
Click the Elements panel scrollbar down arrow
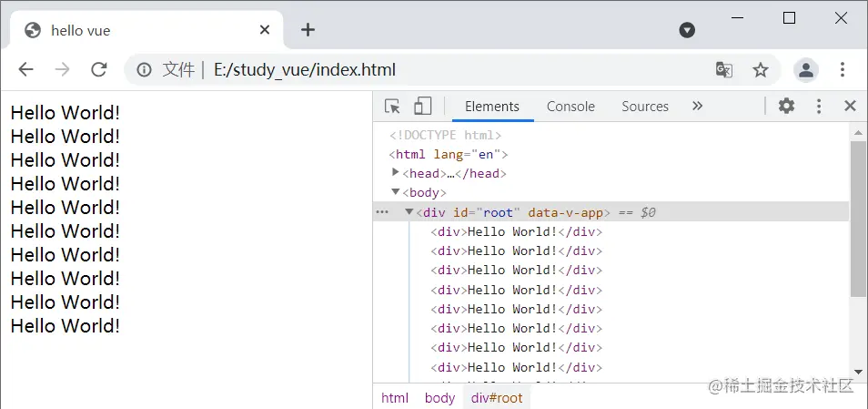pyautogui.click(x=858, y=372)
